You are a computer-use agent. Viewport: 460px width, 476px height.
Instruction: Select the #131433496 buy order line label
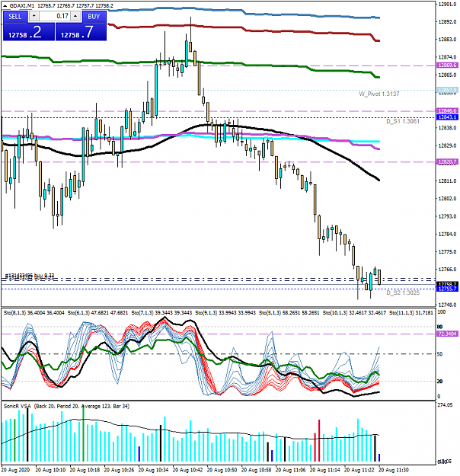click(30, 276)
